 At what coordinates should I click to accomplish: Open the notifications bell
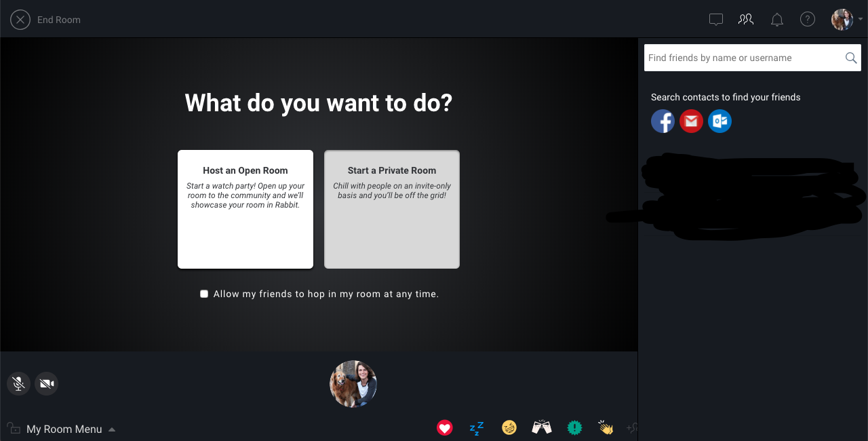pyautogui.click(x=777, y=20)
